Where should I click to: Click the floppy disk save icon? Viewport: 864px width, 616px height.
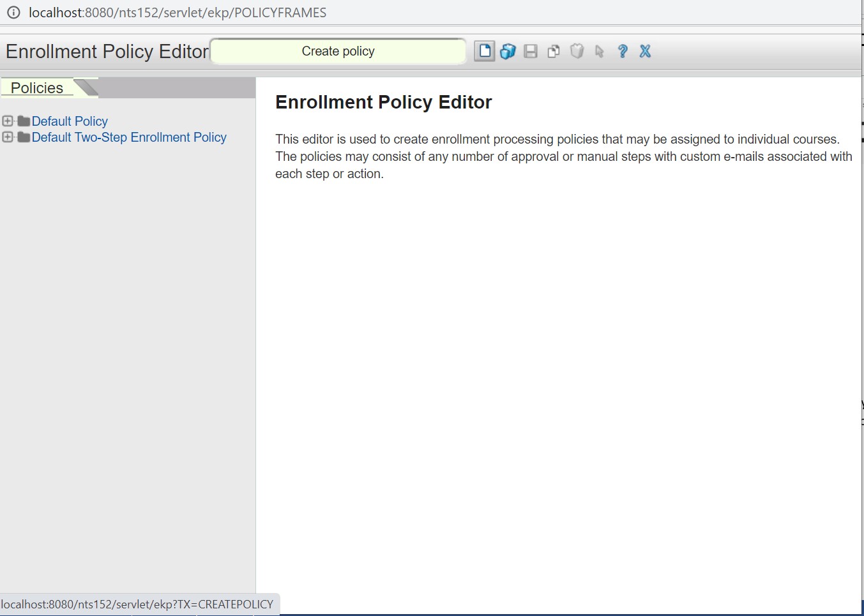(x=531, y=51)
